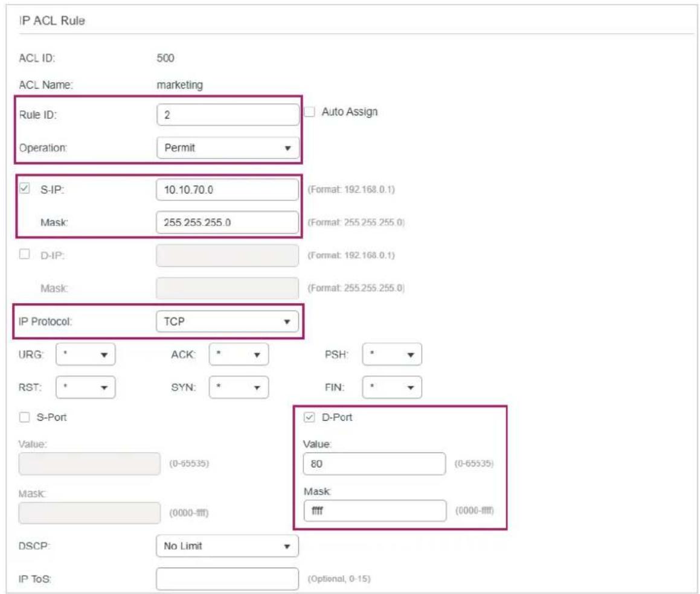Image resolution: width=700 pixels, height=594 pixels.
Task: Enable the Auto Assign checkbox
Action: click(x=309, y=112)
